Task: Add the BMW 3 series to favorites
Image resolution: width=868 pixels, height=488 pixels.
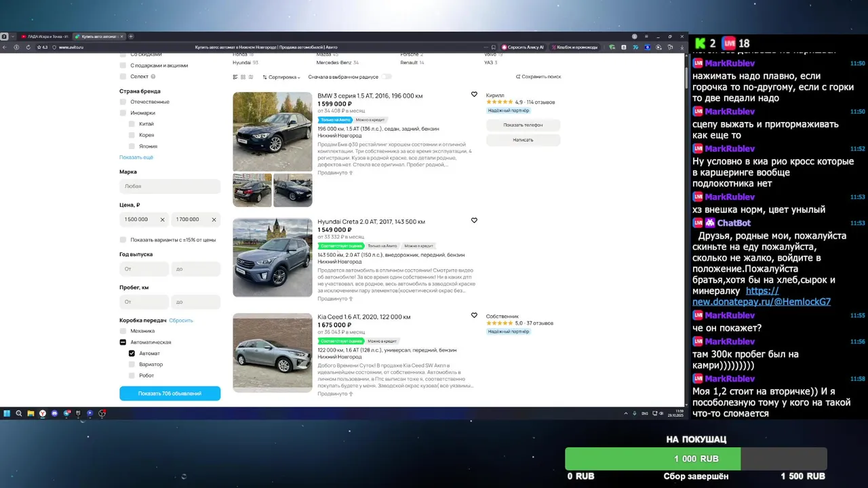Action: pyautogui.click(x=474, y=95)
